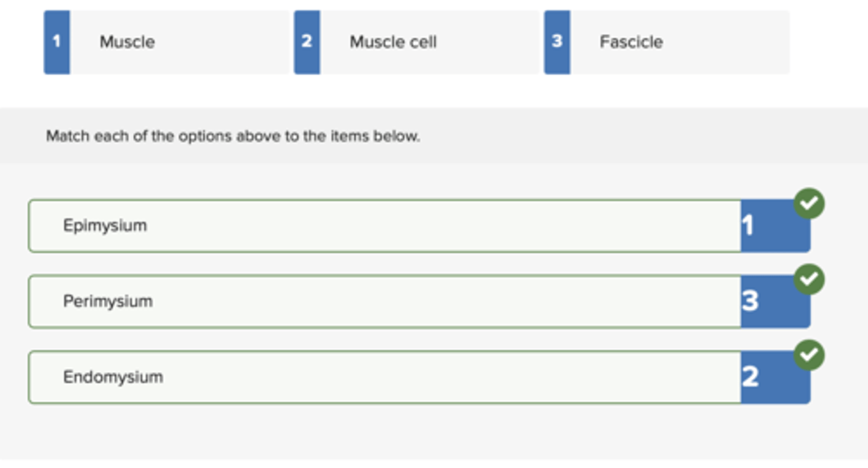Image resolution: width=868 pixels, height=468 pixels.
Task: Click the blue number 1 badge beside Muscle
Action: pos(57,42)
